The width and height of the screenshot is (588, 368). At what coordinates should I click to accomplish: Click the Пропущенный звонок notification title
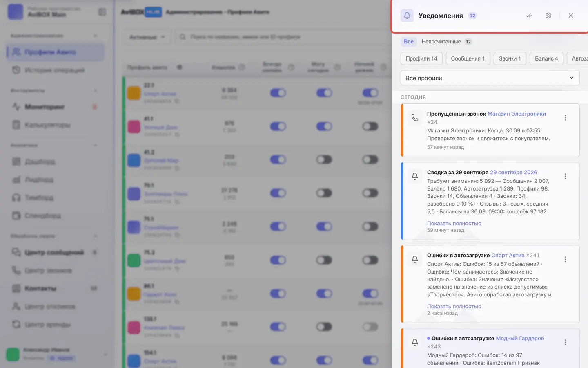click(457, 114)
